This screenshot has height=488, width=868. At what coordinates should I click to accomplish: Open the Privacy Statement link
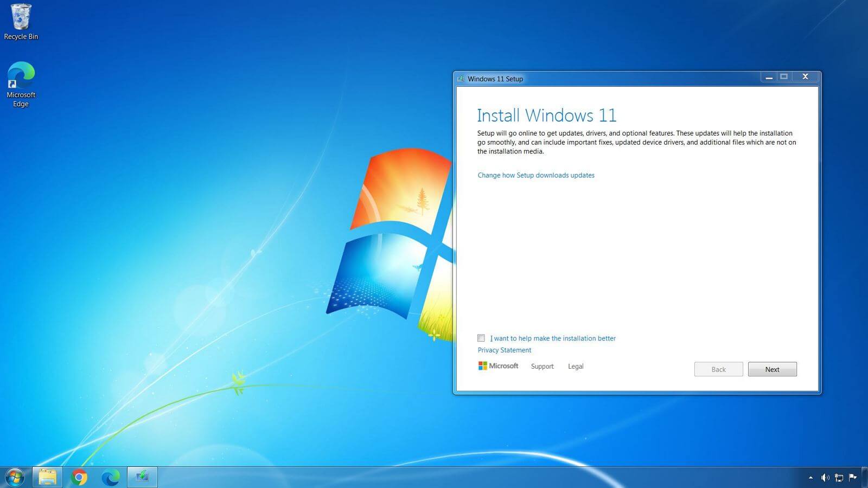504,350
